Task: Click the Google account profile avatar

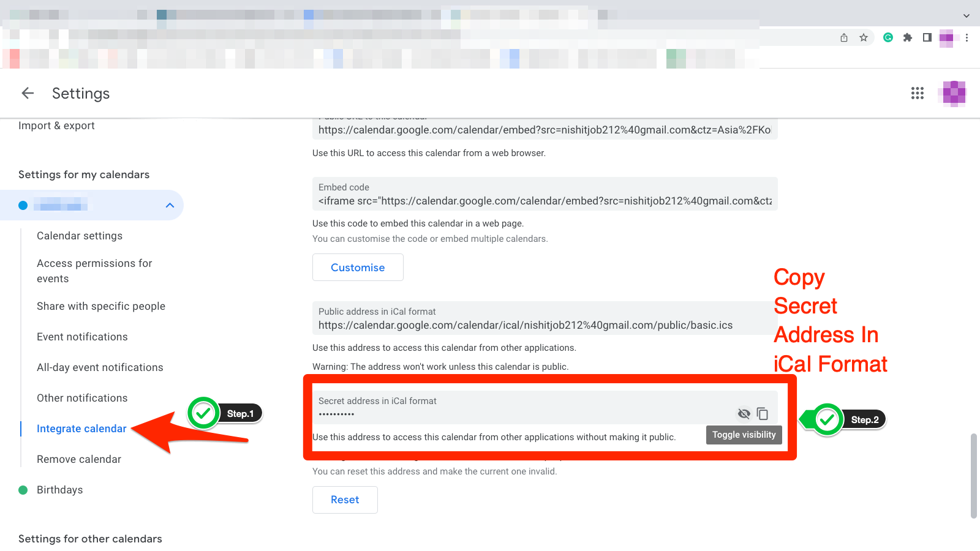Action: [952, 93]
